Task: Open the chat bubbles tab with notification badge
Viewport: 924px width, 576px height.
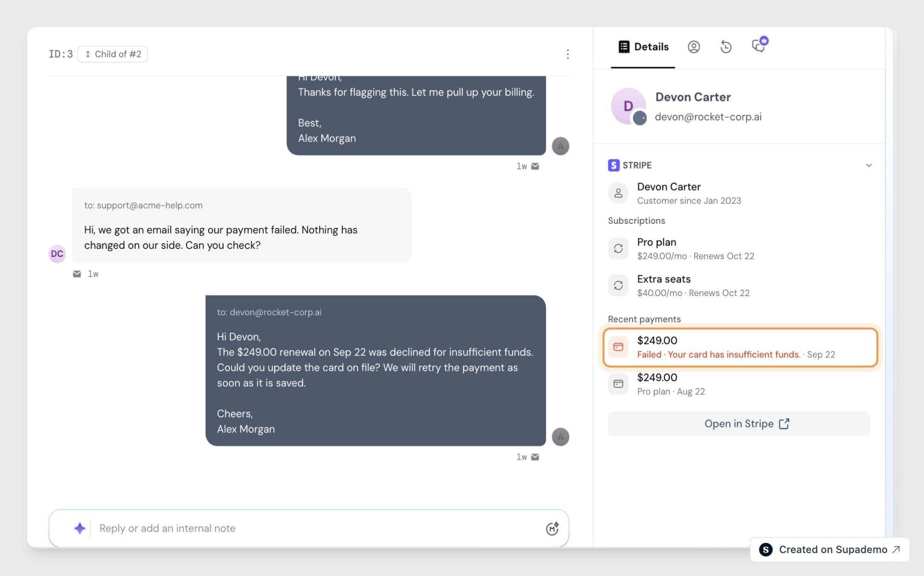Action: 759,45
